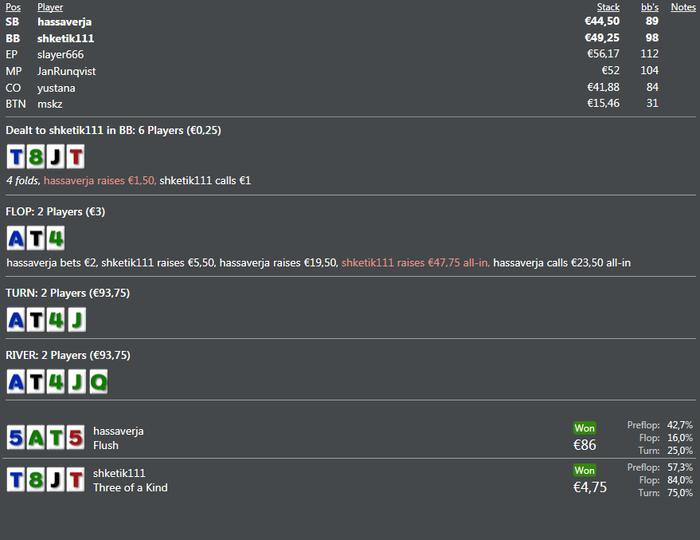This screenshot has width=700, height=540.
Task: Click the Won badge beside €4,75
Action: (x=584, y=470)
